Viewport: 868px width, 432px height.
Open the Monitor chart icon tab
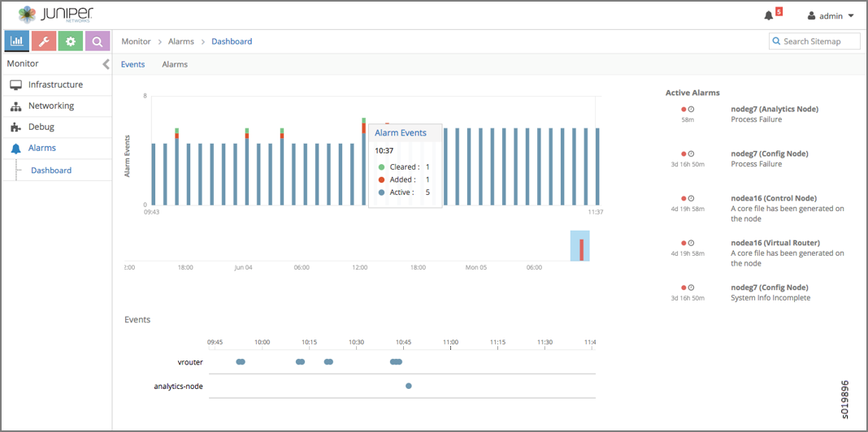16,41
